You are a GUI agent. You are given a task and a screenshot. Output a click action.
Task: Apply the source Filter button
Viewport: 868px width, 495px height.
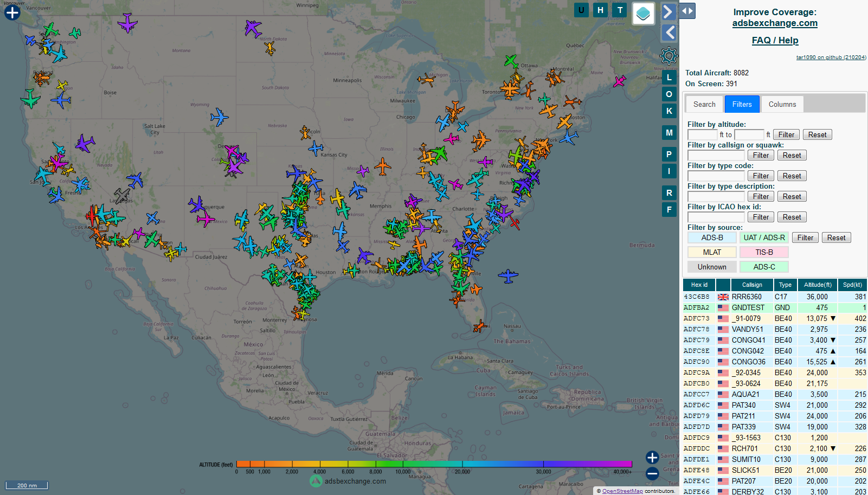[805, 237]
